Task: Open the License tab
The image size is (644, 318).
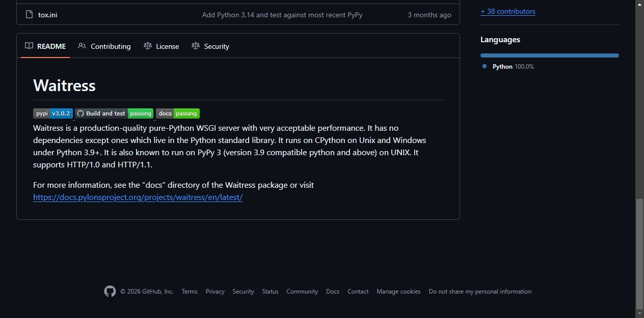Action: [162, 46]
